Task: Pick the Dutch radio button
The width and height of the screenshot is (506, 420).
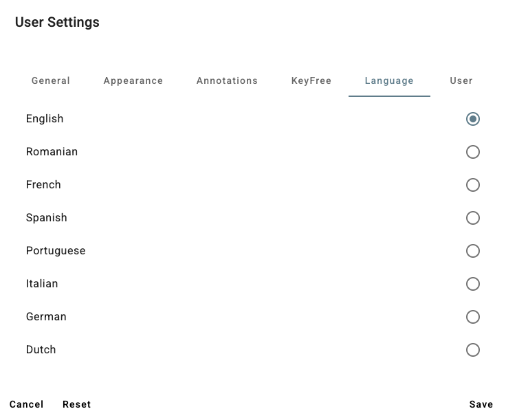Action: tap(473, 350)
